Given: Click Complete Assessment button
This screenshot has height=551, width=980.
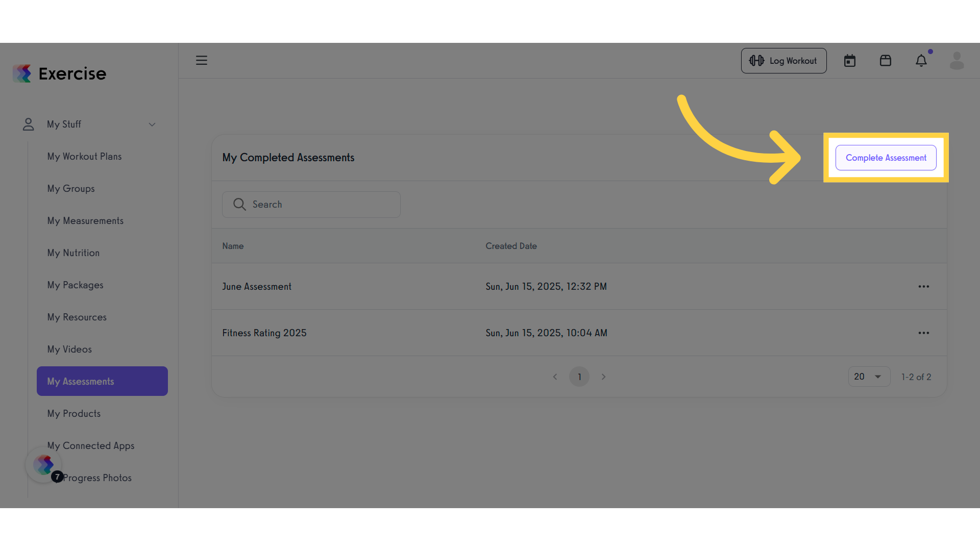Looking at the screenshot, I should tap(886, 158).
